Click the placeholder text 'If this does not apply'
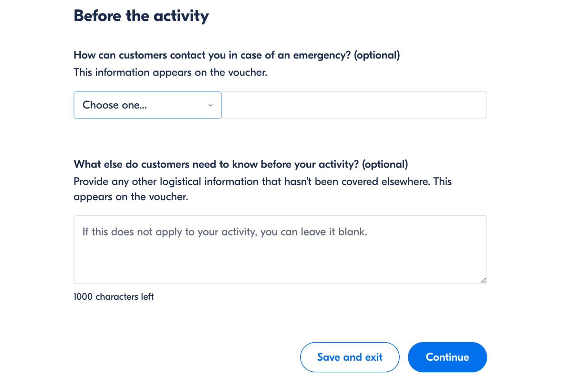Viewport: 570px width, 392px height. pos(224,232)
